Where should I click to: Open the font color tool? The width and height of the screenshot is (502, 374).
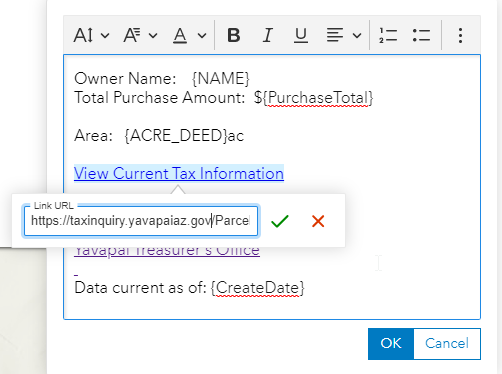coord(180,35)
